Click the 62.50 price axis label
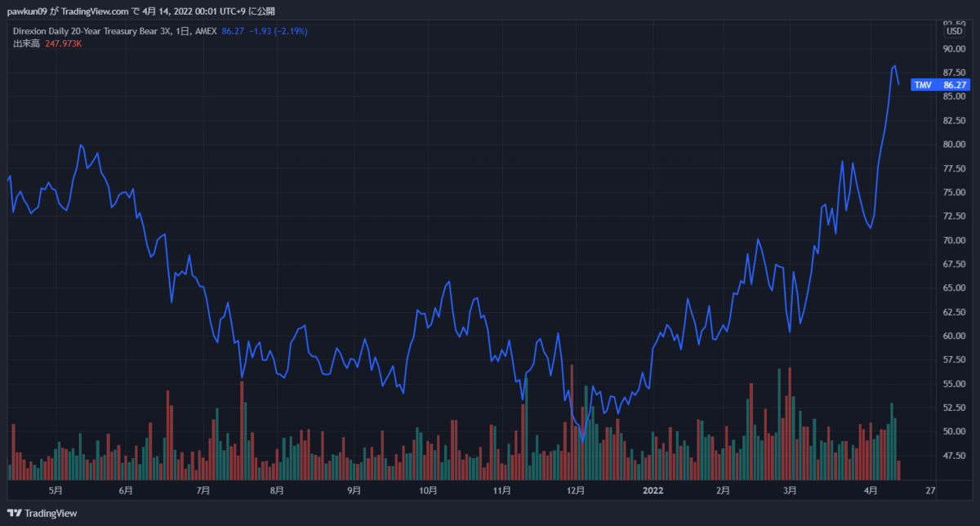Image resolution: width=980 pixels, height=526 pixels. coord(955,313)
